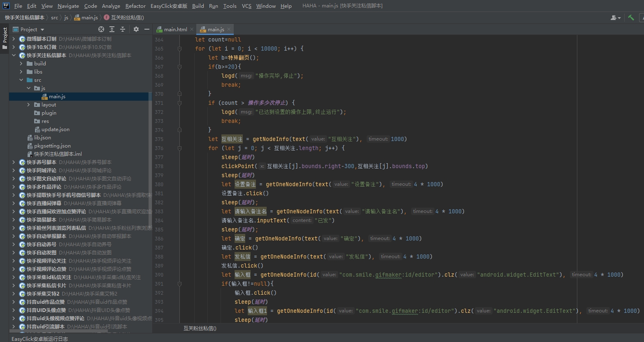
Task: Open the Refactor menu
Action: pyautogui.click(x=135, y=6)
